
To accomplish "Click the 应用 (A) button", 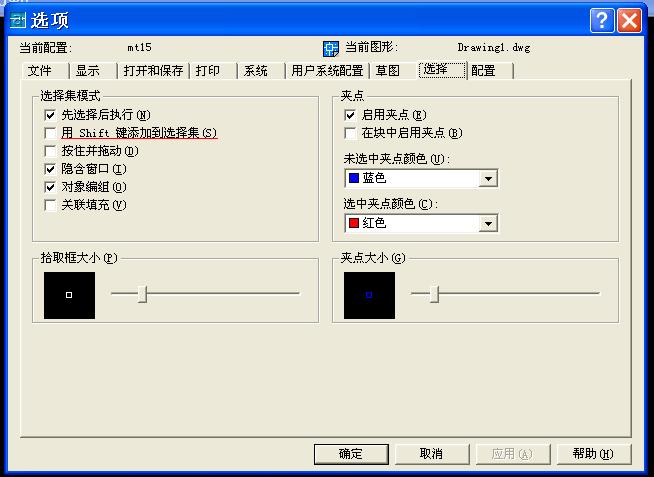I will click(513, 454).
